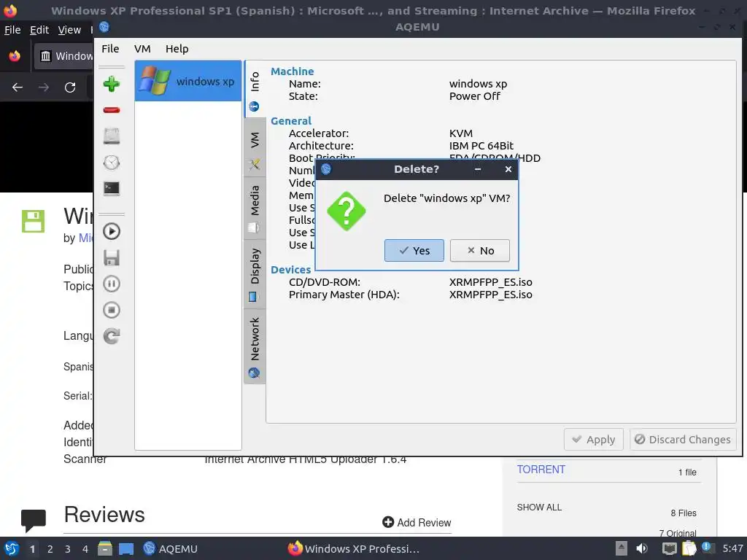
Task: Click the network tray icon
Action: [670, 548]
